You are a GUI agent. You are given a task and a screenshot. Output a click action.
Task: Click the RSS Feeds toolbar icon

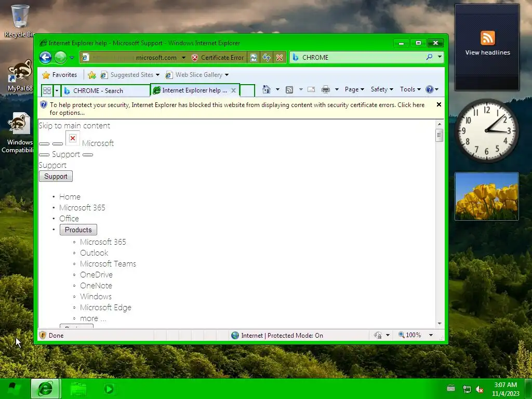289,89
